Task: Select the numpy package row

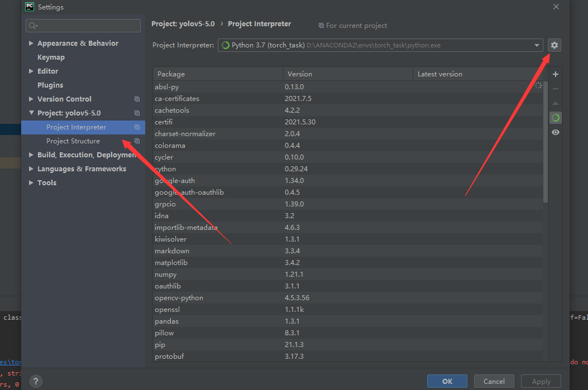Action: [348, 275]
